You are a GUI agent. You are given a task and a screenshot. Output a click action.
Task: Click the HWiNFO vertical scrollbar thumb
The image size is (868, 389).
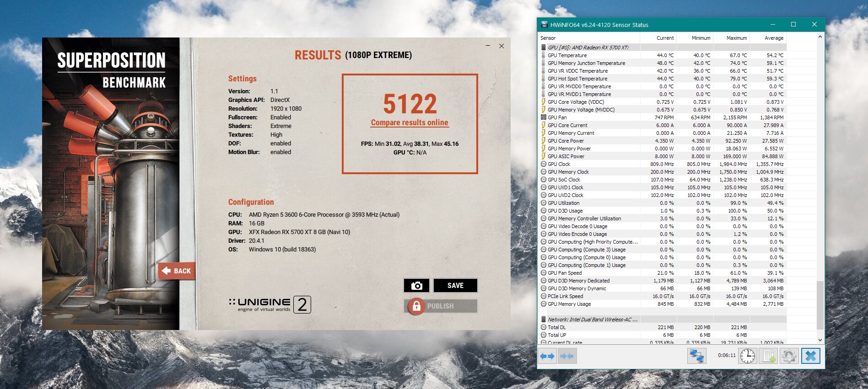click(820, 305)
